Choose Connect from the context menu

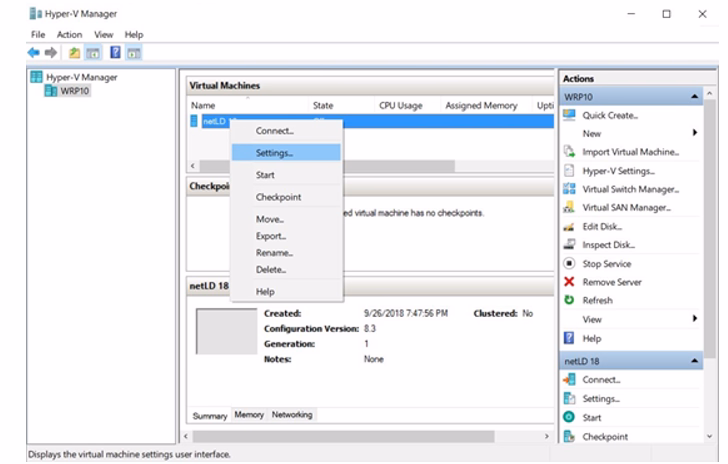286,131
